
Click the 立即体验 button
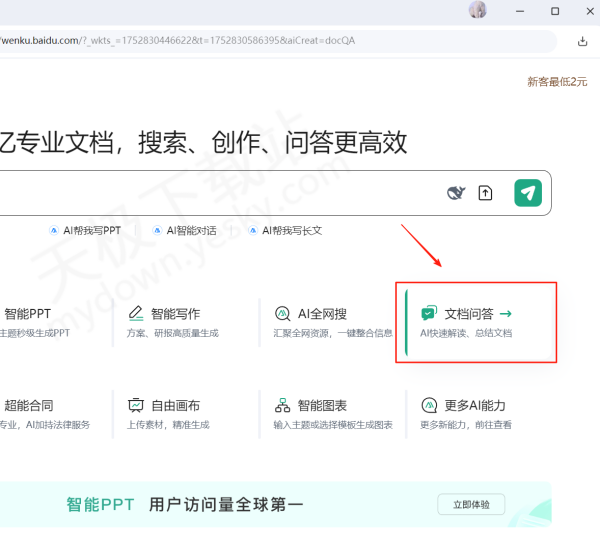pos(471,505)
